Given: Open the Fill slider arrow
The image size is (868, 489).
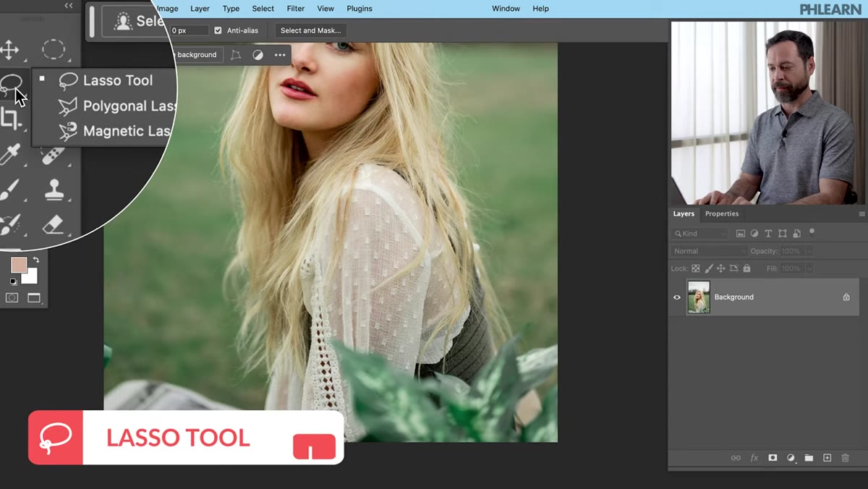Looking at the screenshot, I should coord(809,268).
